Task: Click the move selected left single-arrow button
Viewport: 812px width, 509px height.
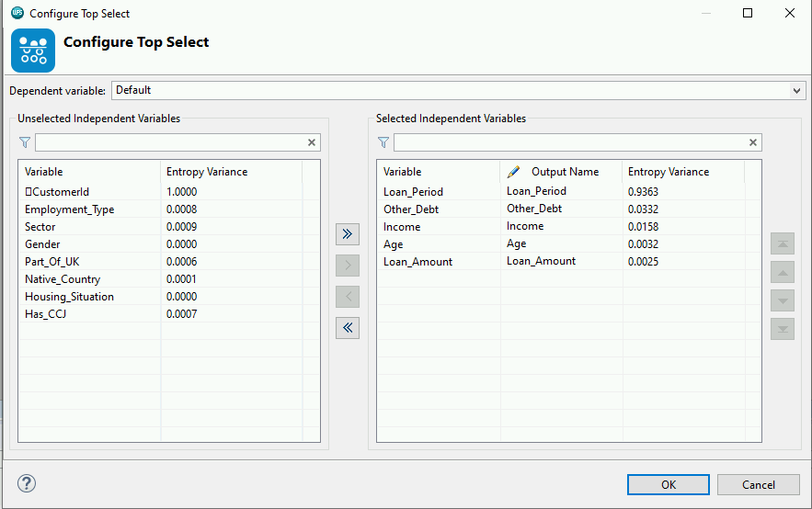Action: coord(348,297)
